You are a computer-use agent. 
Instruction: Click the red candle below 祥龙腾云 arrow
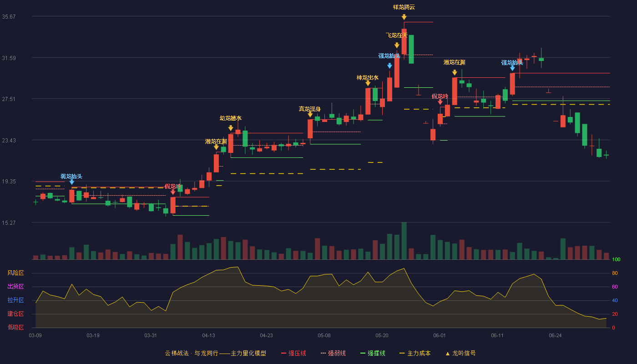(x=404, y=41)
